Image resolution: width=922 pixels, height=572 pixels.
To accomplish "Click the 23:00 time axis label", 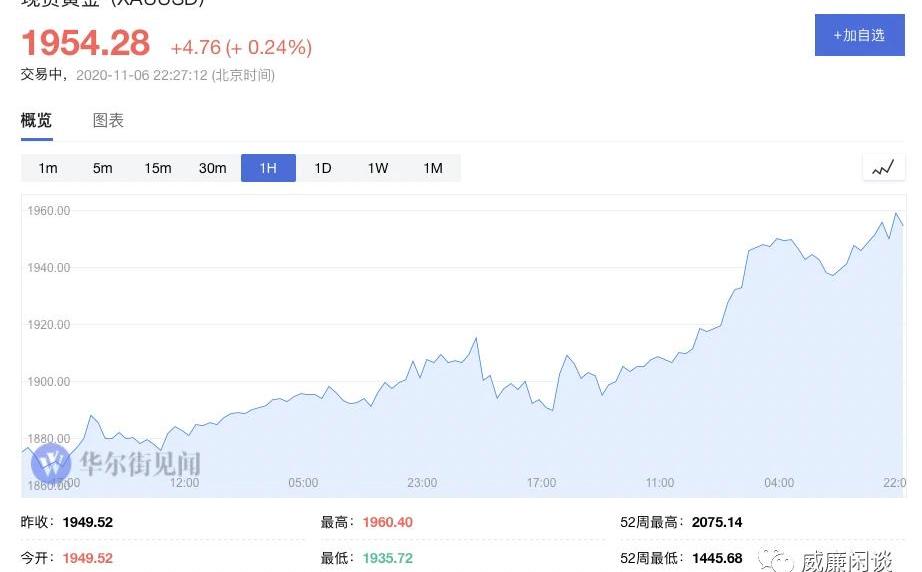I will [x=422, y=483].
